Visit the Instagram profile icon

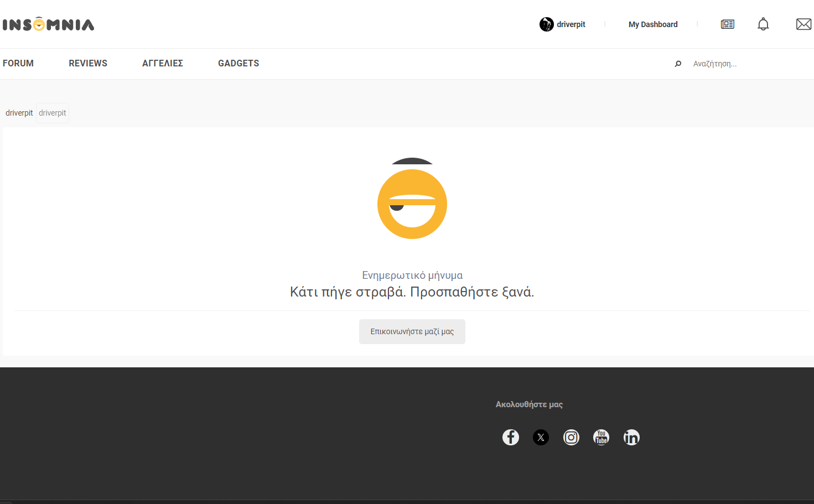[x=571, y=438]
